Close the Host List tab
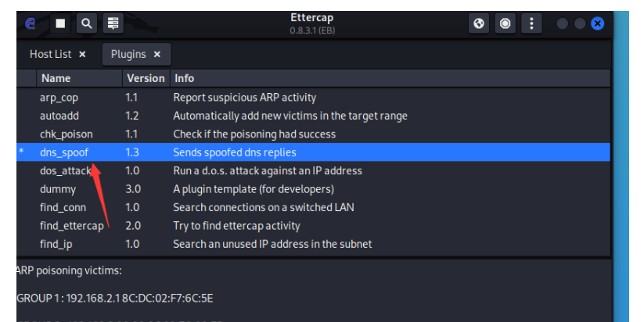Screen dimensions: 644x322 83,55
